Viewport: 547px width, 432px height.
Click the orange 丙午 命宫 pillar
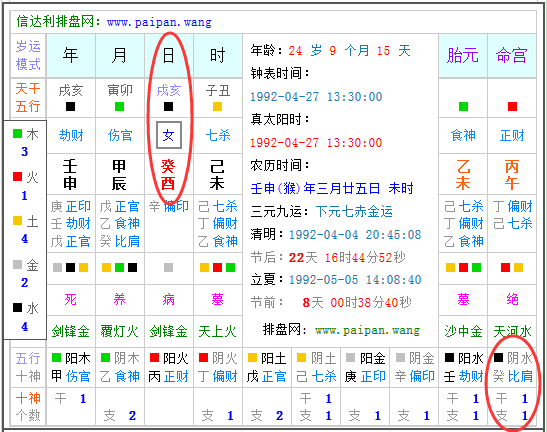[512, 174]
